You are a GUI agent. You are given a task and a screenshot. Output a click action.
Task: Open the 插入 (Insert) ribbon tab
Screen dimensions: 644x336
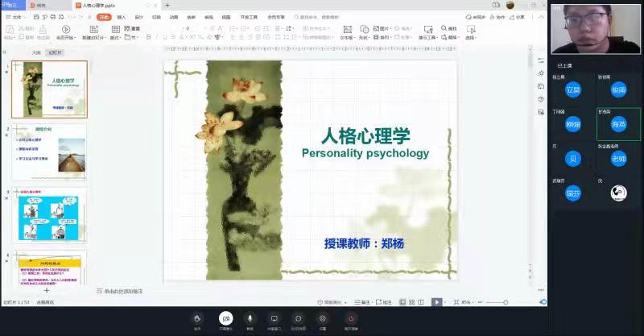coord(121,16)
